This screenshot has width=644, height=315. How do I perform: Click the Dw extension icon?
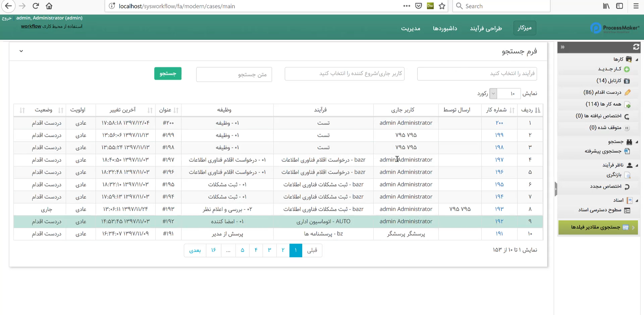(x=430, y=6)
